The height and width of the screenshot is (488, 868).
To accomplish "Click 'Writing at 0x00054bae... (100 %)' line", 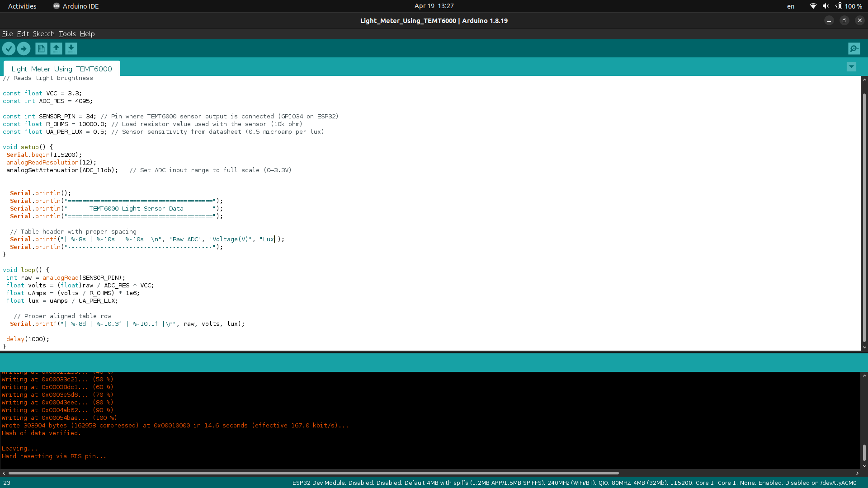I will coord(59,418).
